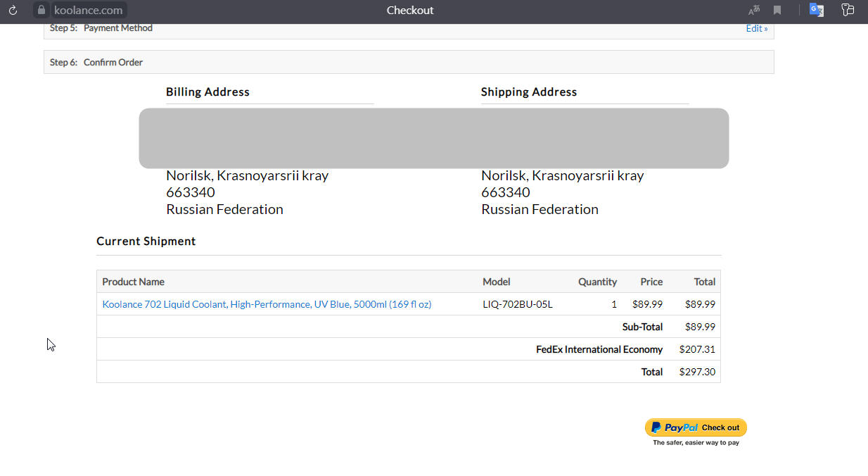Click the Model column header
868x476 pixels.
(496, 282)
